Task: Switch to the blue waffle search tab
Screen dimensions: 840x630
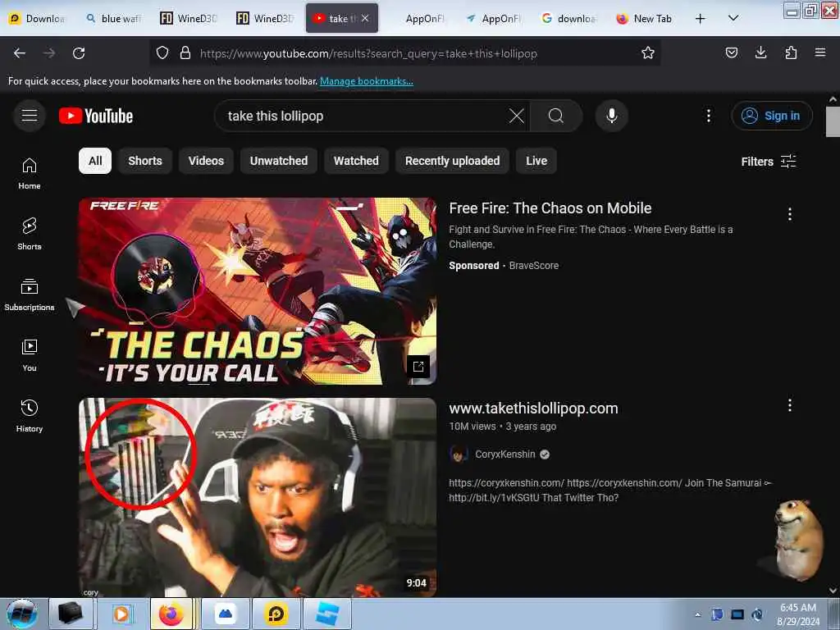Action: pyautogui.click(x=113, y=18)
